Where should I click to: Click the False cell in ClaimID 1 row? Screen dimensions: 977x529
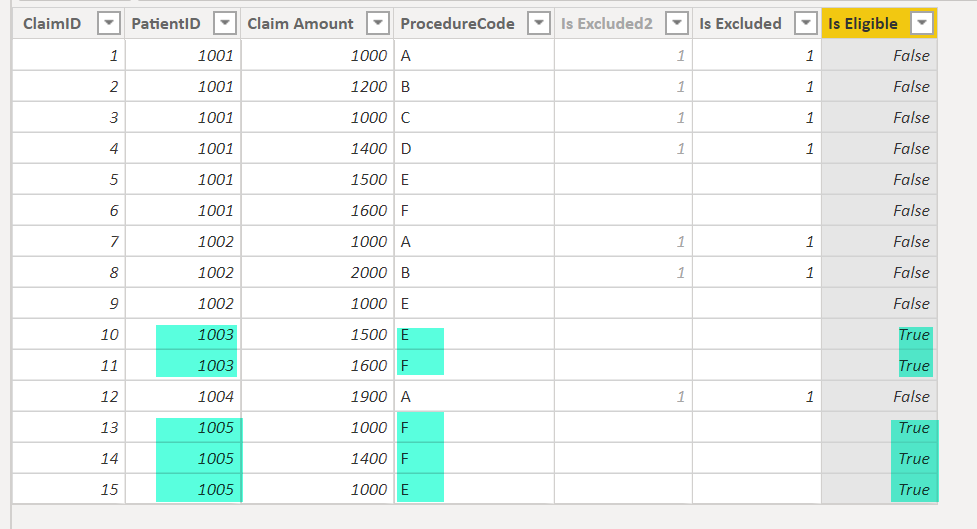point(879,56)
